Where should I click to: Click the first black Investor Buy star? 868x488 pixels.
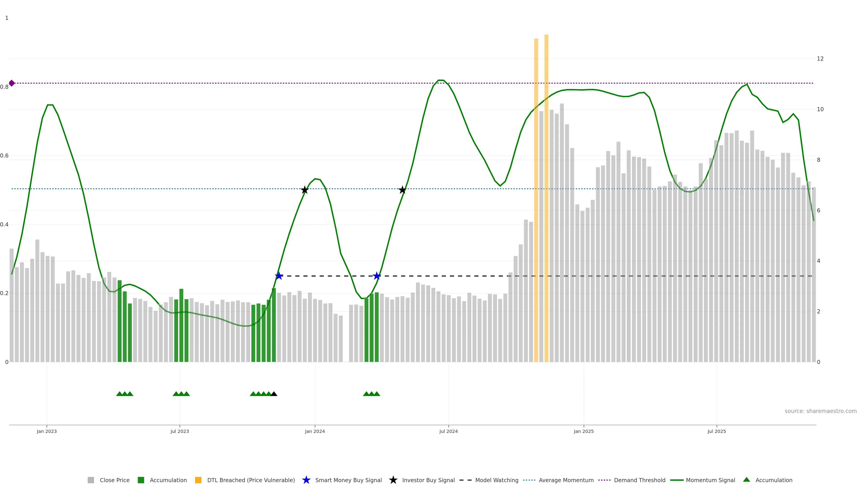[305, 190]
